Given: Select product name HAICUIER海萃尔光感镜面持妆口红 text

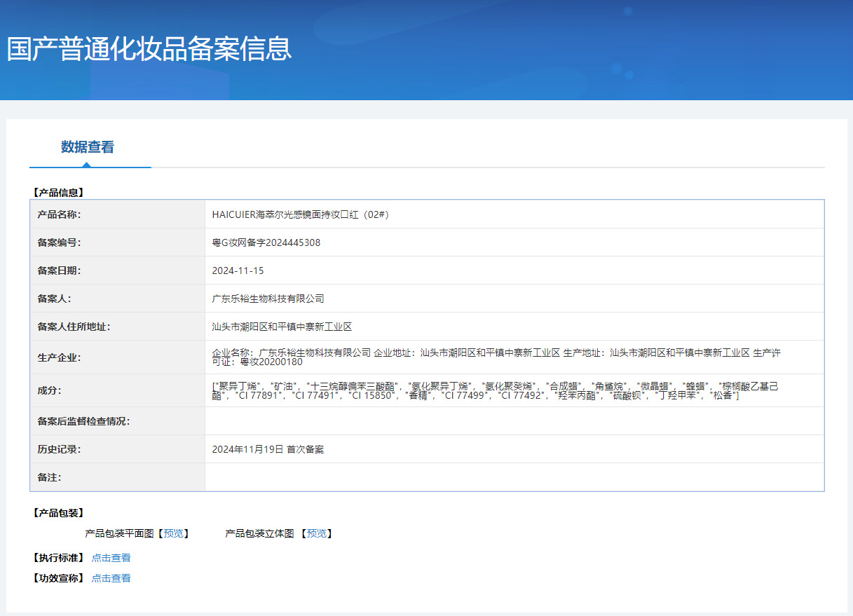Looking at the screenshot, I should [x=300, y=214].
